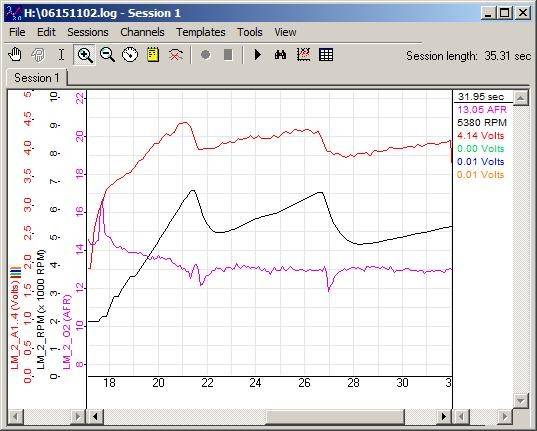Click the colored channel stripes marker on axis
The height and width of the screenshot is (431, 537).
(x=15, y=272)
